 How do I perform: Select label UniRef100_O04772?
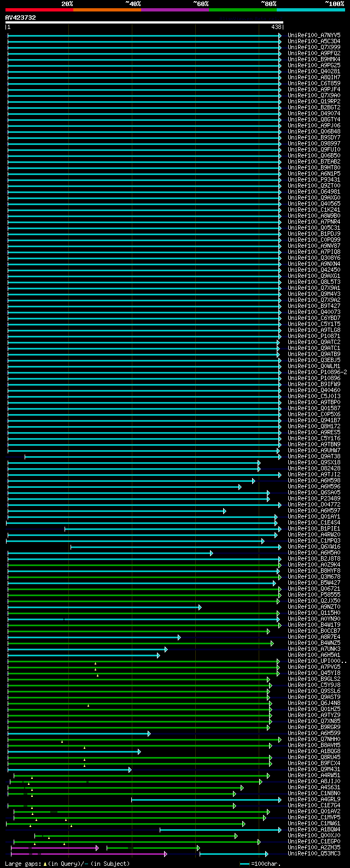tap(314, 504)
